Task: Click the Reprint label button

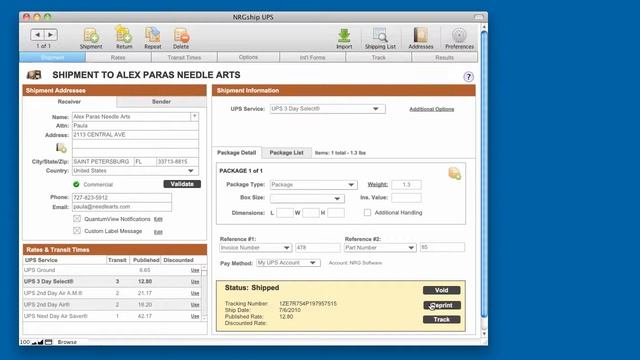Action: 442,305
